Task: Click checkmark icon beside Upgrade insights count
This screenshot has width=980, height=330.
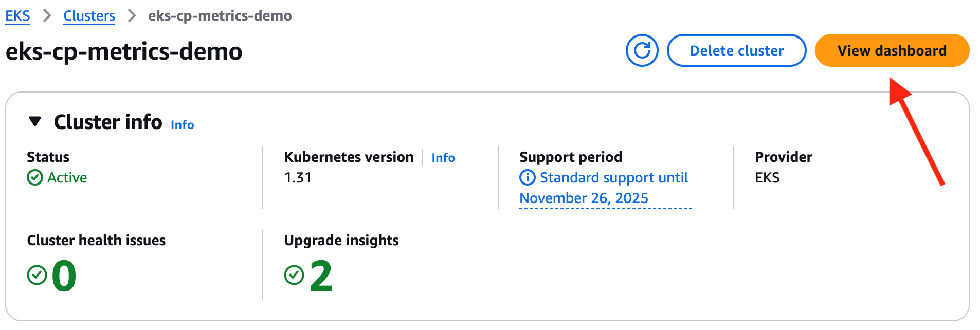Action: coord(293,275)
